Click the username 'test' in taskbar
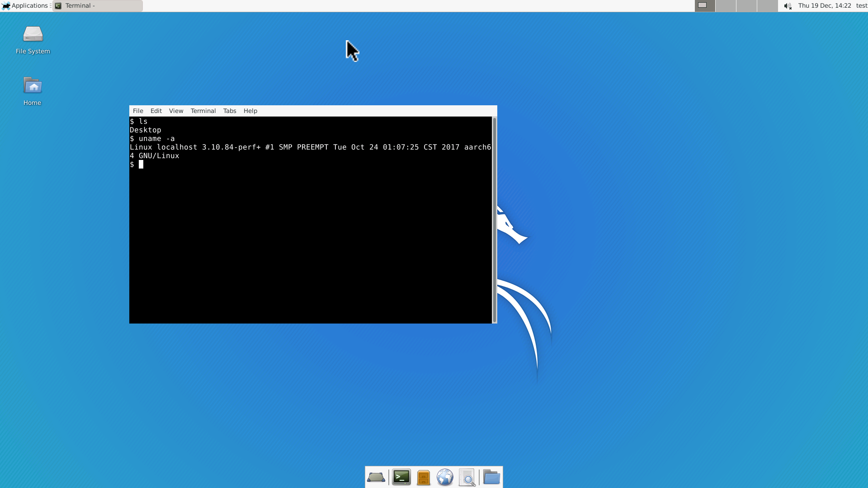The width and height of the screenshot is (868, 488). click(x=861, y=5)
